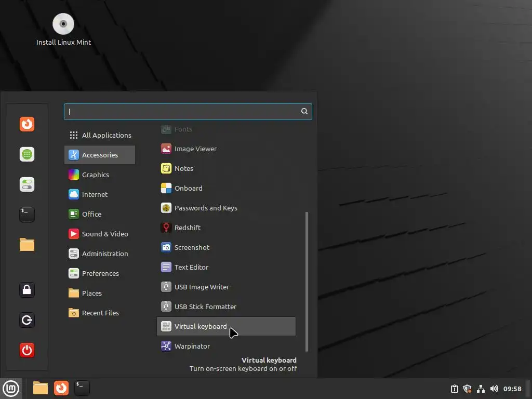Launch the Notes application
532x399 pixels.
tap(227, 168)
